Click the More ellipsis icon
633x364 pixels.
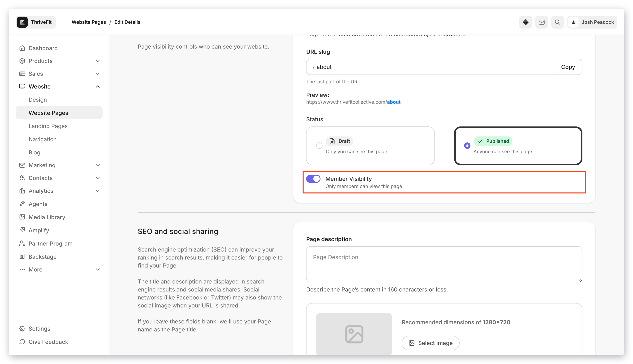[x=22, y=269]
